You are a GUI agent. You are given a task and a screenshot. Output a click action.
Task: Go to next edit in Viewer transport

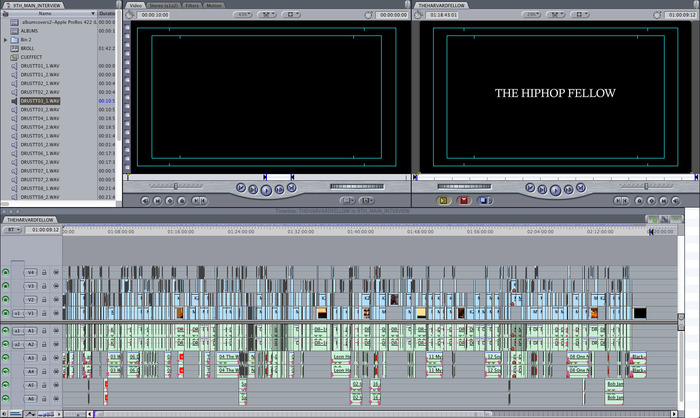point(292,188)
